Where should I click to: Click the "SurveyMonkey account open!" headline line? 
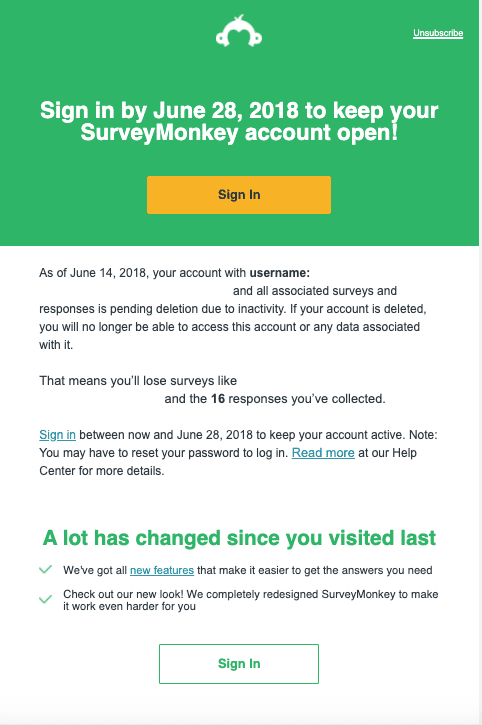click(x=239, y=133)
